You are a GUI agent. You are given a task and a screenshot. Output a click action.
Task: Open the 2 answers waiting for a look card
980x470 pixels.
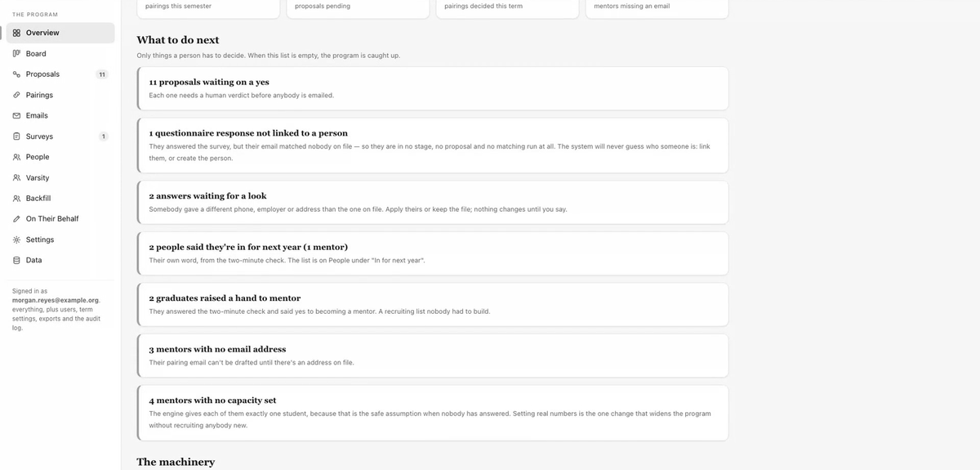click(433, 202)
